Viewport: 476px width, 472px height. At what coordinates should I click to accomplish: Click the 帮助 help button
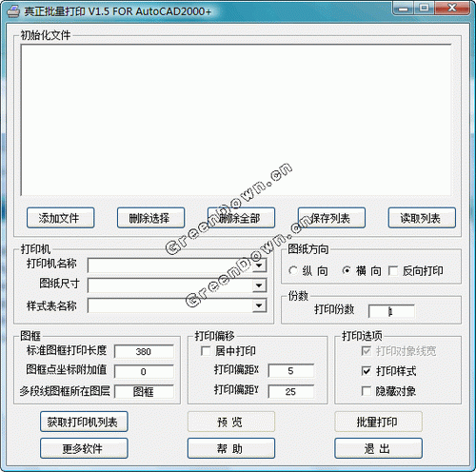point(231,448)
